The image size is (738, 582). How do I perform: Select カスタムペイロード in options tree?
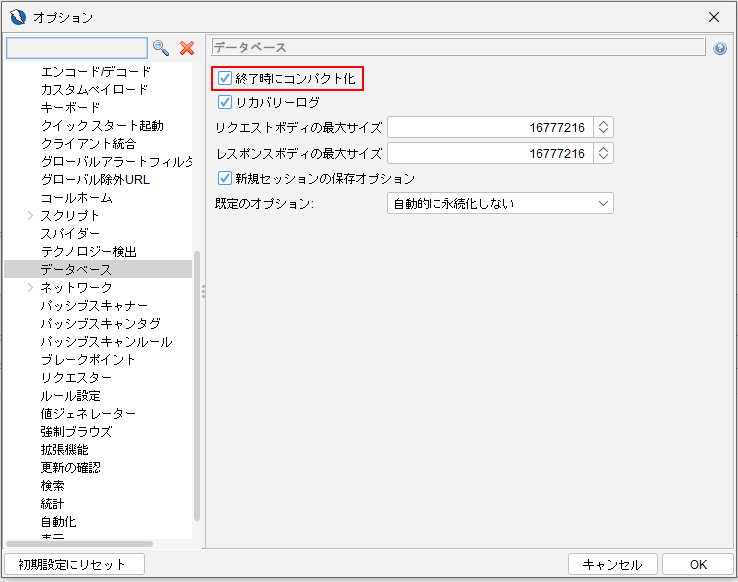click(x=94, y=89)
